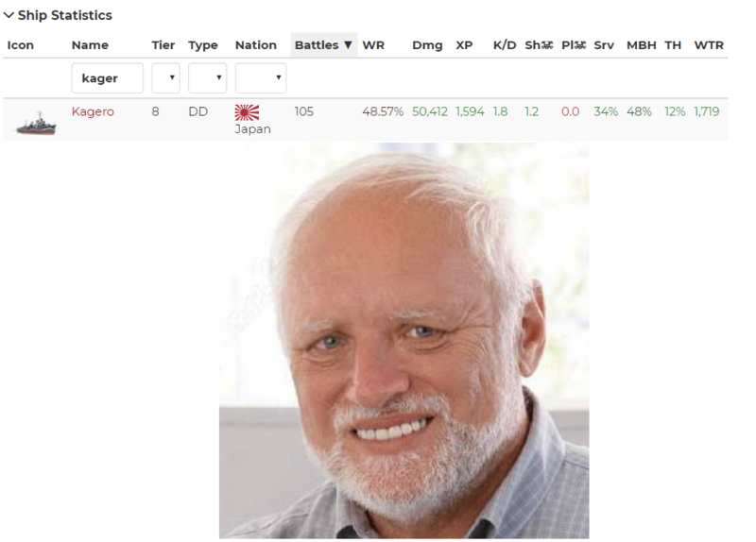Click the Kagero destroyer ship icon
Image resolution: width=756 pixels, height=542 pixels.
(36, 121)
